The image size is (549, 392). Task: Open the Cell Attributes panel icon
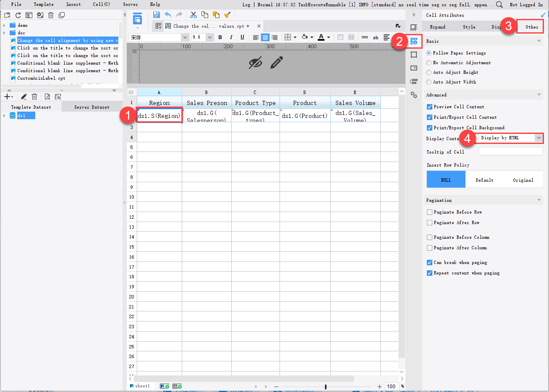pos(414,41)
